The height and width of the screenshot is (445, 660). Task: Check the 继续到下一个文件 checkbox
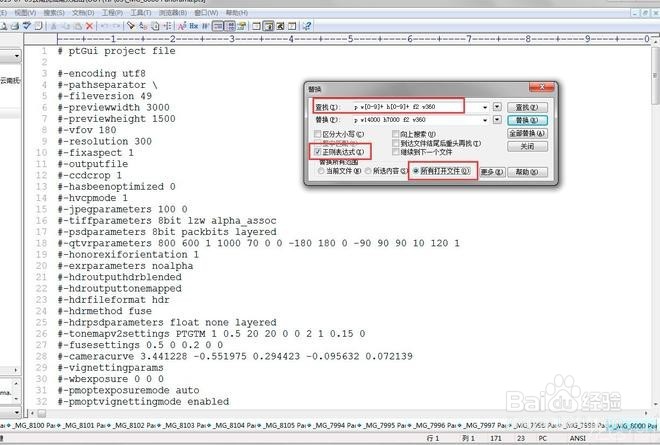[395, 152]
